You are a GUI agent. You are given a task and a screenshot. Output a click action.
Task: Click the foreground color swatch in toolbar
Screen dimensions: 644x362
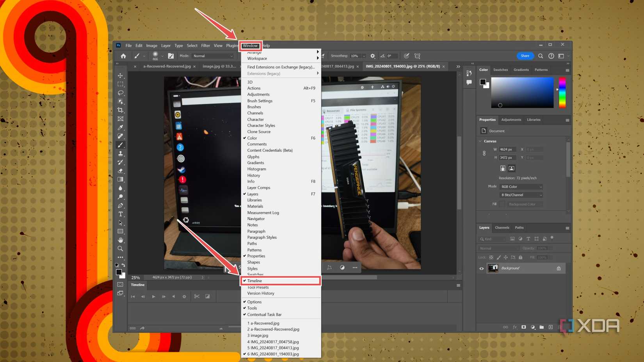[x=119, y=272]
